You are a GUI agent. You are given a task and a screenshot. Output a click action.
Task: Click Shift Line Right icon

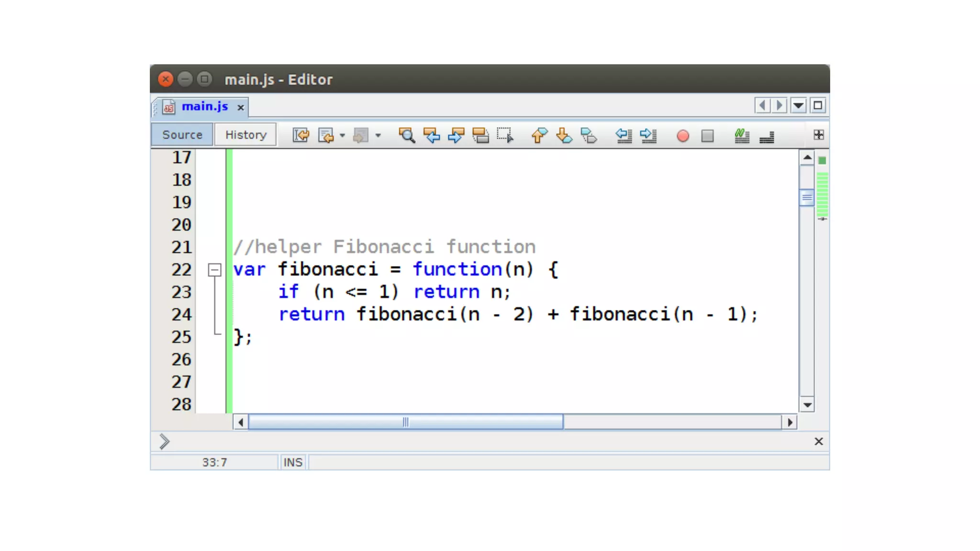pos(648,135)
